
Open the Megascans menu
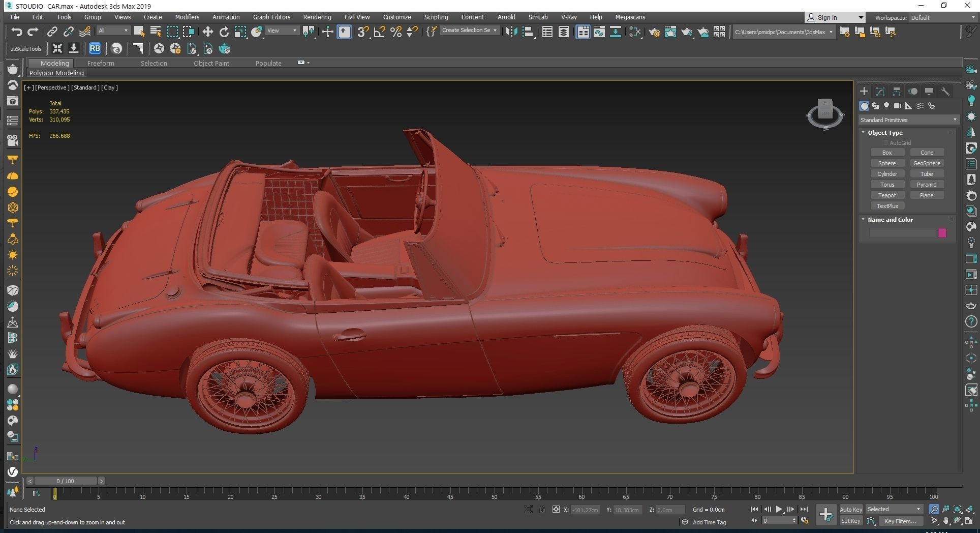pyautogui.click(x=630, y=17)
